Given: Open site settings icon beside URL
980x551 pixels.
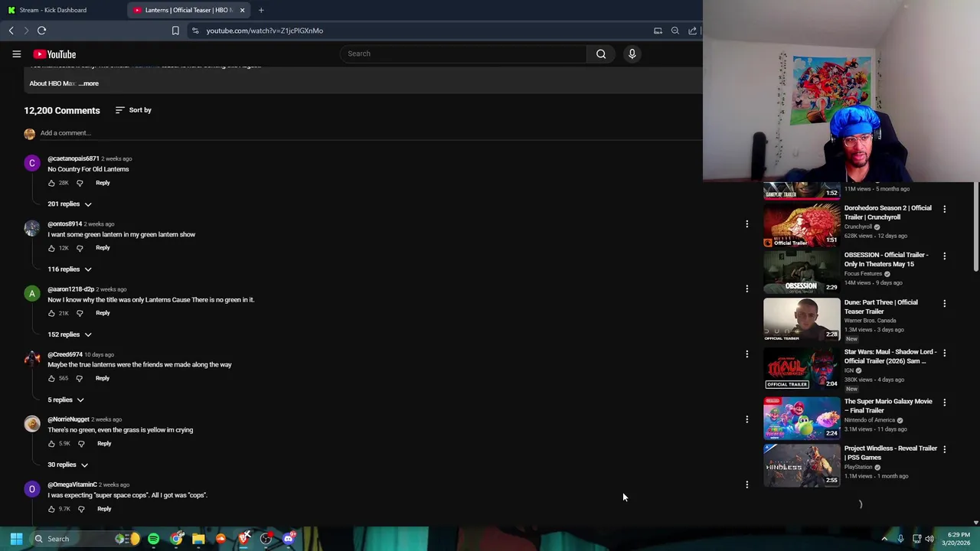Looking at the screenshot, I should [195, 31].
